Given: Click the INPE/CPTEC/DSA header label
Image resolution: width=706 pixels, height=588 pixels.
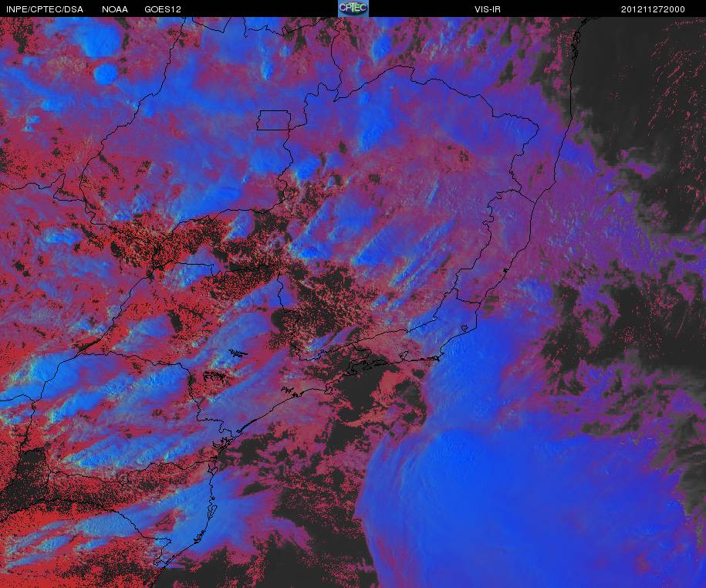Looking at the screenshot, I should [45, 9].
